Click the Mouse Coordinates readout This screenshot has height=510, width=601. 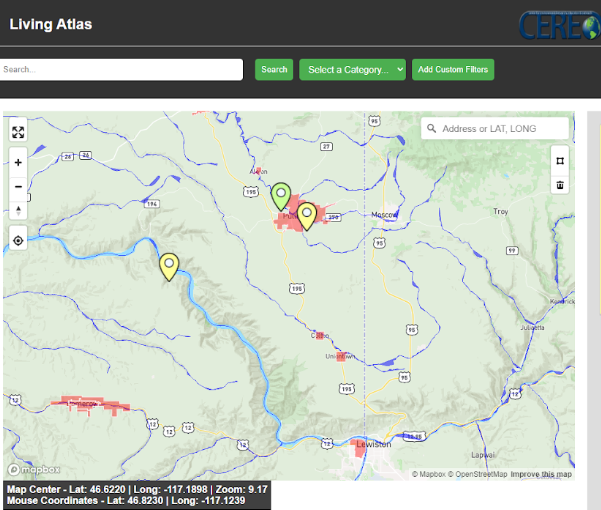pos(126,500)
